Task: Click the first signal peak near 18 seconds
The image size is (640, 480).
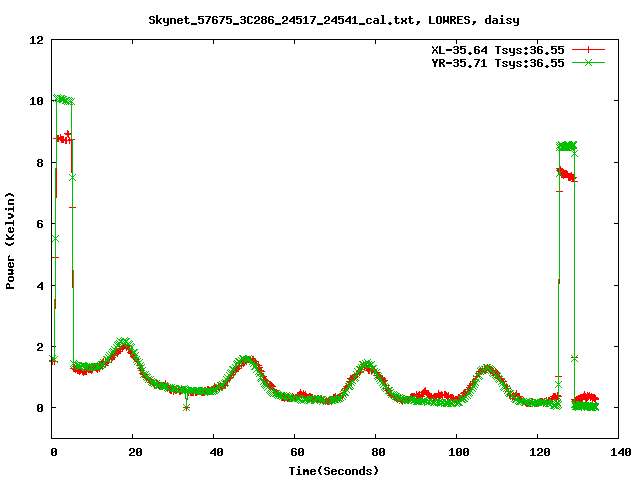Action: [x=123, y=344]
